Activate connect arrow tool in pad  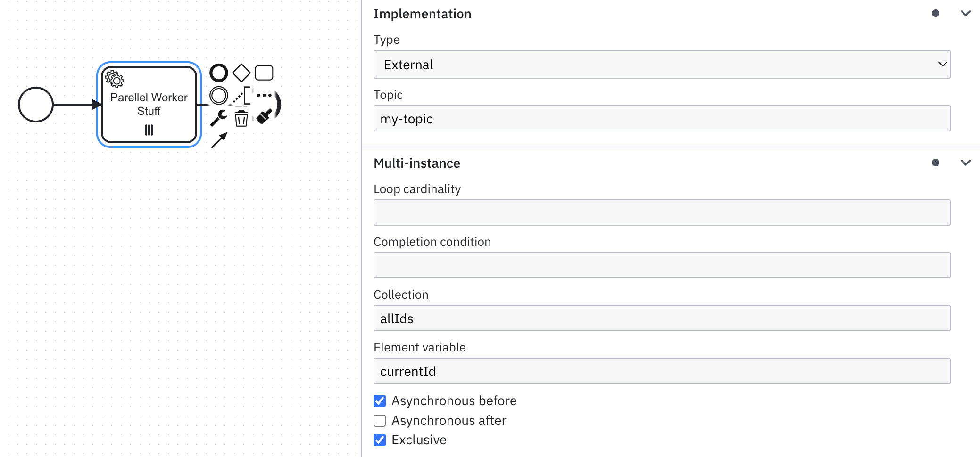[x=219, y=140]
